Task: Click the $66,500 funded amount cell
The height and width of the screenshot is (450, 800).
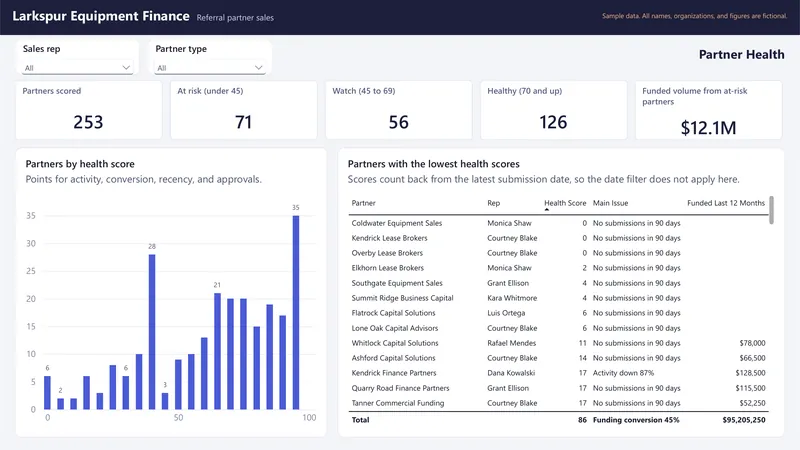Action: tap(753, 358)
